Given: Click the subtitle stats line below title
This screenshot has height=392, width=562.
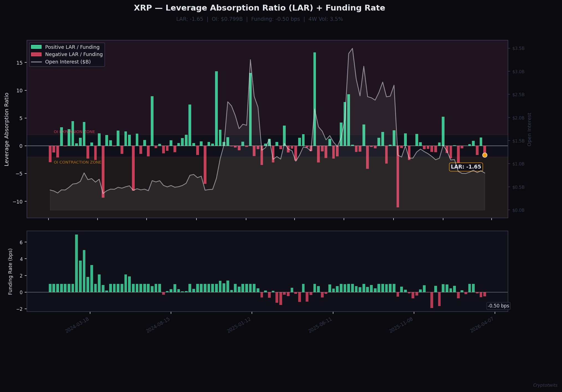Looking at the screenshot, I should [259, 19].
